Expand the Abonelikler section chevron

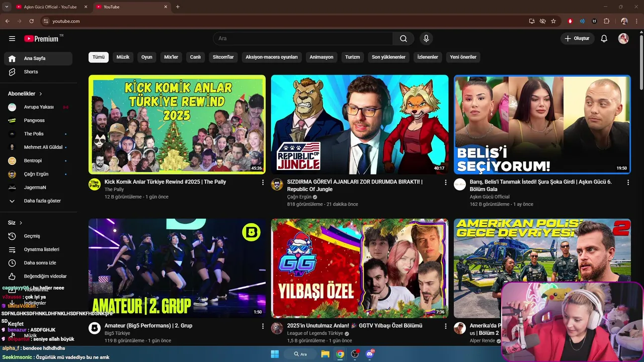point(41,94)
